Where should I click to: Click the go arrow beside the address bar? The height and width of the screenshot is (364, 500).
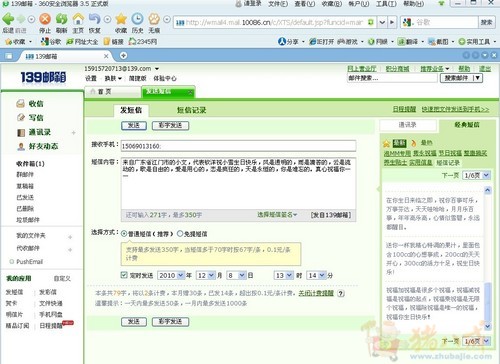(392, 22)
